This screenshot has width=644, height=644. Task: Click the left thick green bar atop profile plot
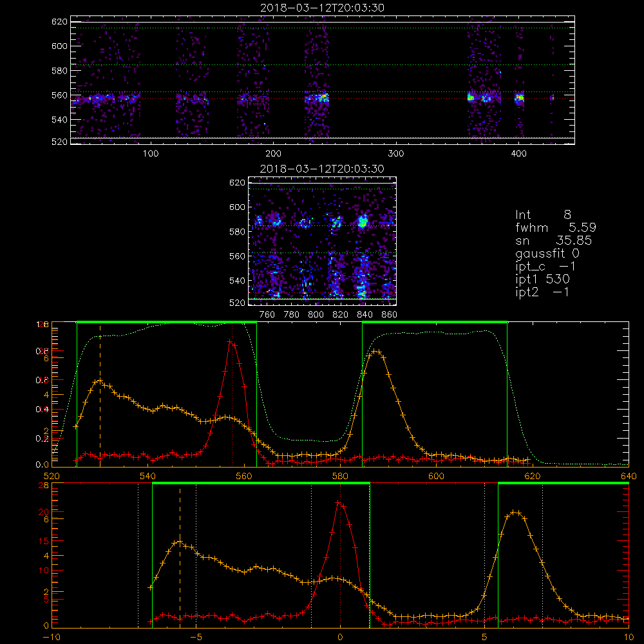tap(167, 323)
